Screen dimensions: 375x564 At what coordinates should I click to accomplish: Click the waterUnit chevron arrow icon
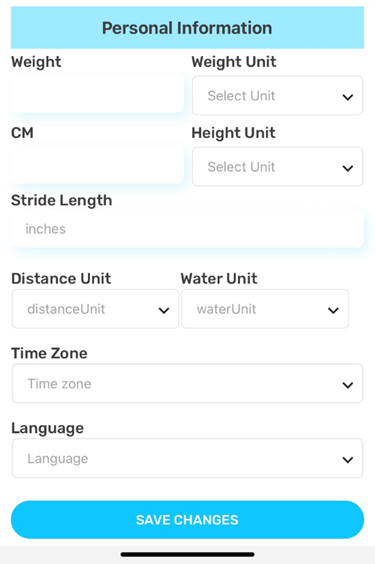click(333, 310)
